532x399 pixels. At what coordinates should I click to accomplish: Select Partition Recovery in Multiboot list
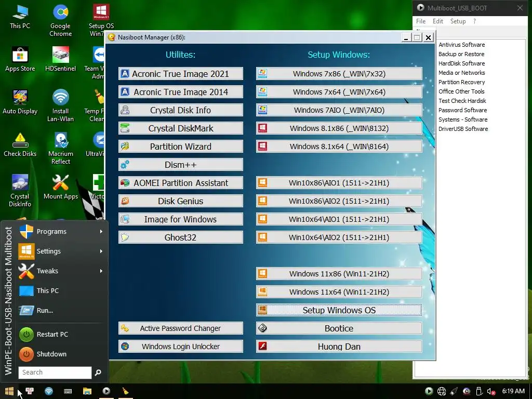pos(461,82)
